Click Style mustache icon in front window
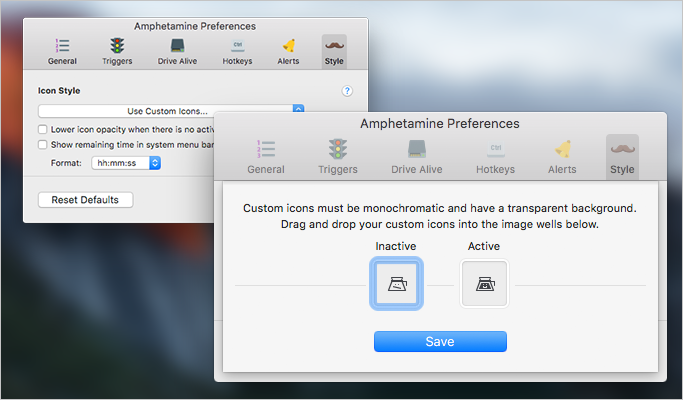This screenshot has width=683, height=400. (x=622, y=149)
